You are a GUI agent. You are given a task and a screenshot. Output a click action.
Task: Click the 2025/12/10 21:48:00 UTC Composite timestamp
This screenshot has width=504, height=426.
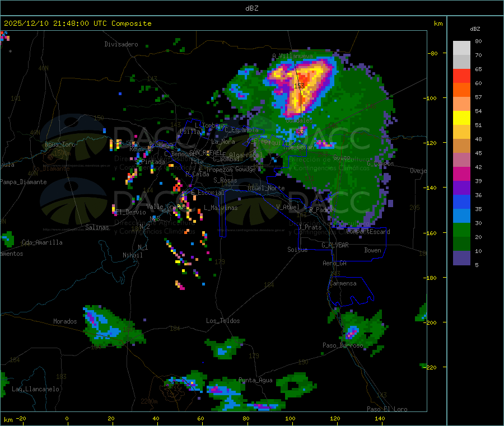pyautogui.click(x=77, y=24)
